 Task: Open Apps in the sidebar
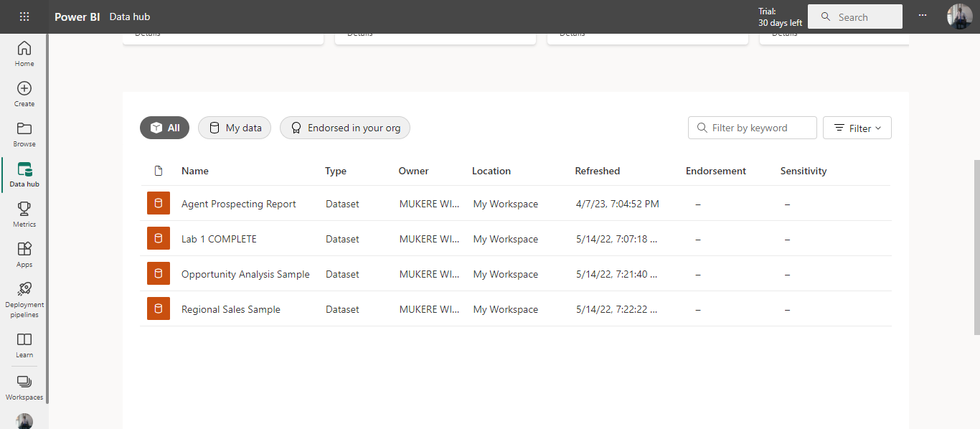click(24, 255)
